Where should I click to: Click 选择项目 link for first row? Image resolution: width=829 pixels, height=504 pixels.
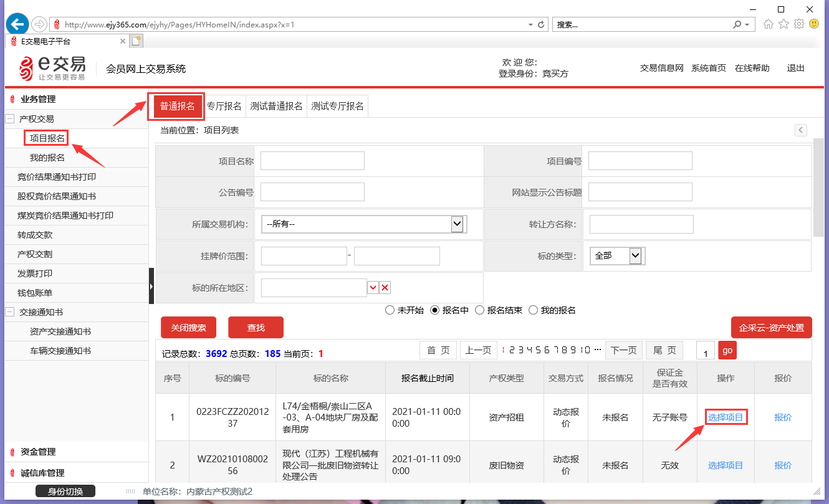[x=726, y=417]
